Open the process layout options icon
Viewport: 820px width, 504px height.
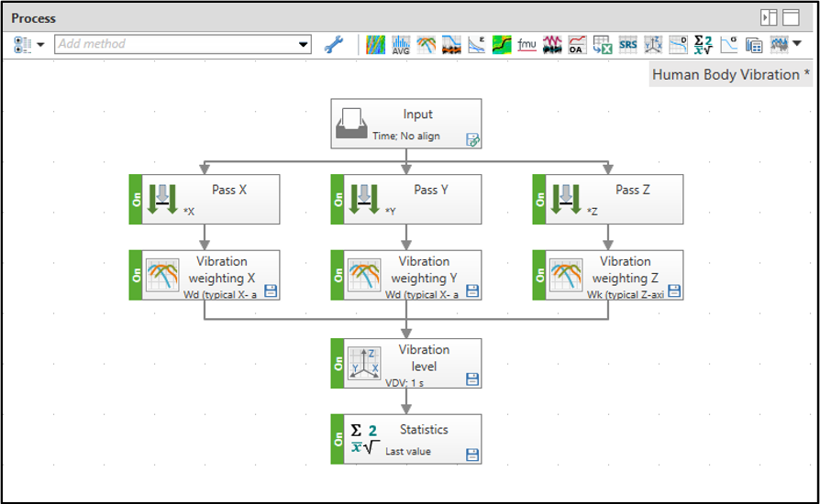(23, 45)
